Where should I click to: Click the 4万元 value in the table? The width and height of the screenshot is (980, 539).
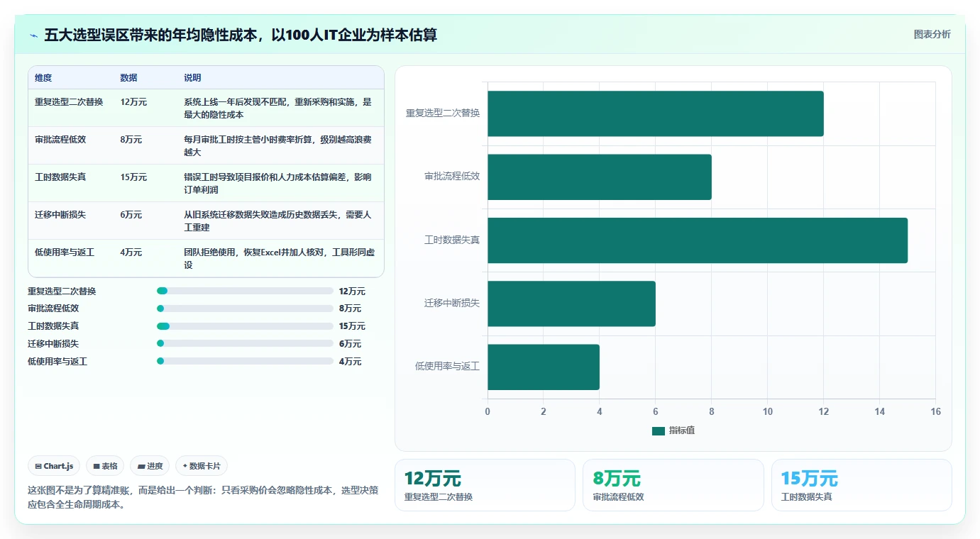point(131,252)
